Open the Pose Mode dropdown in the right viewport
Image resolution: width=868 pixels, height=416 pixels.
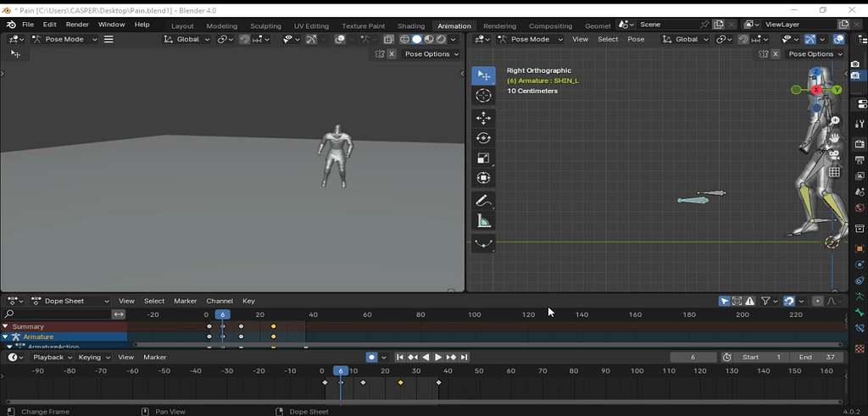click(x=531, y=39)
